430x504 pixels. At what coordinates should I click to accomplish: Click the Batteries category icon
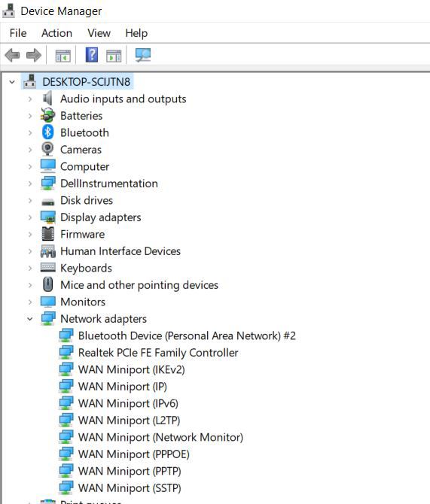[x=48, y=115]
